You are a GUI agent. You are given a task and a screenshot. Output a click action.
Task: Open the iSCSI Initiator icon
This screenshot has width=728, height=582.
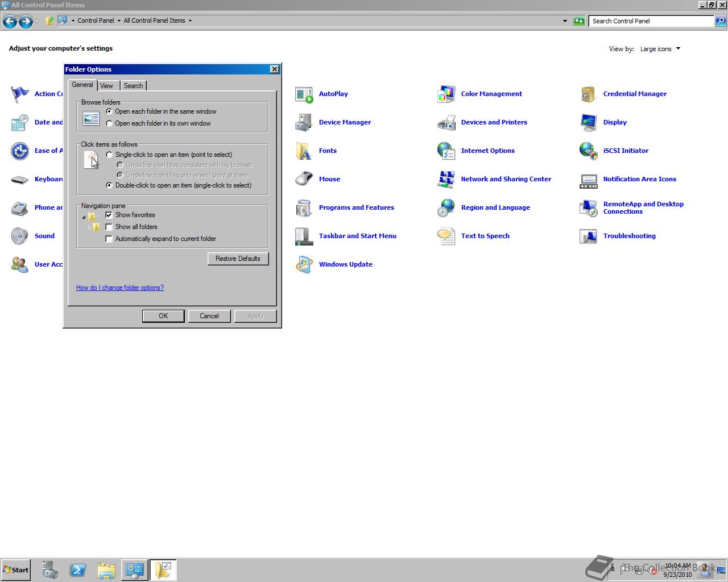point(589,151)
